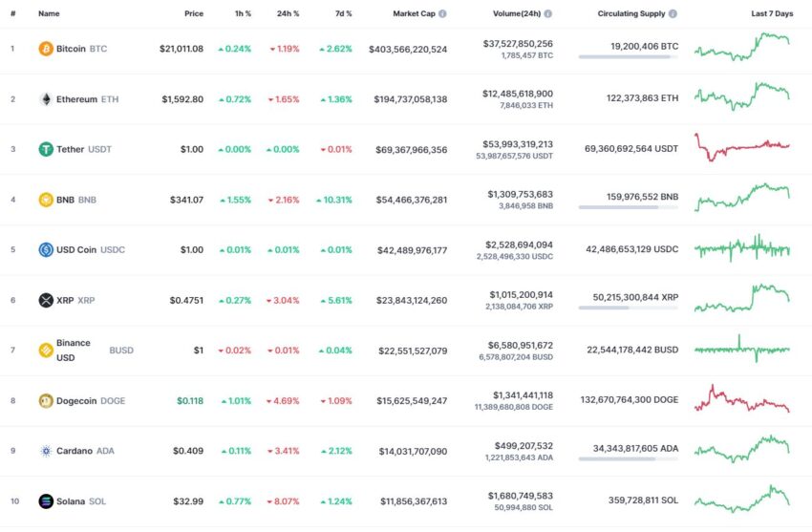Screen dimensions: 812x532
Task: Click the Tether green logo icon
Action: coord(46,149)
